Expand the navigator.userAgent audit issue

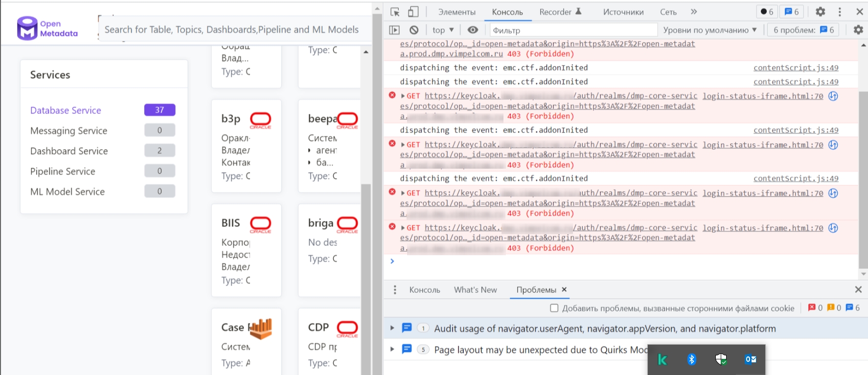[392, 328]
